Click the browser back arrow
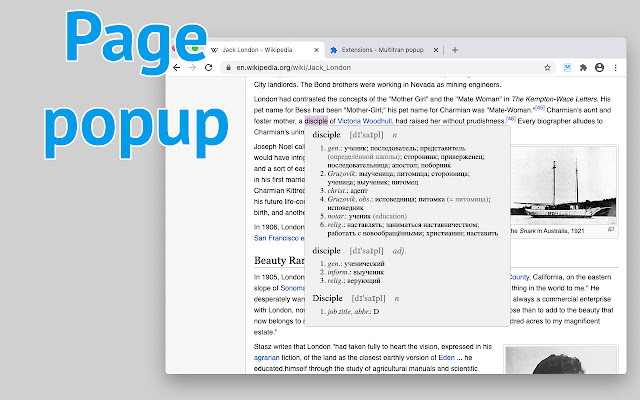Image resolution: width=640 pixels, height=400 pixels. 176,68
